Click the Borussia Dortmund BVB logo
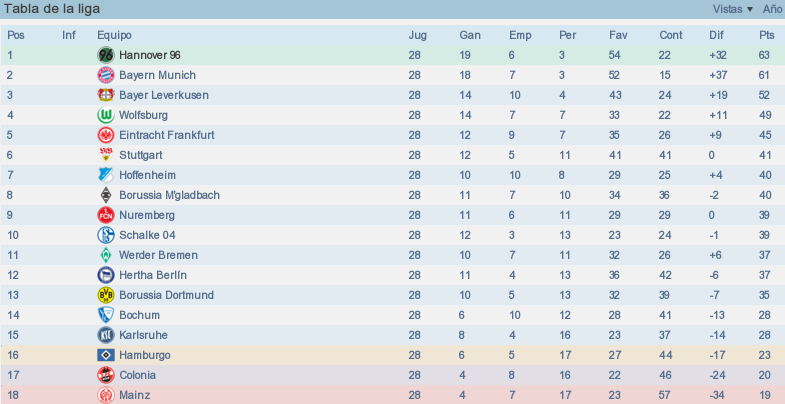The image size is (785, 404). coord(106,295)
